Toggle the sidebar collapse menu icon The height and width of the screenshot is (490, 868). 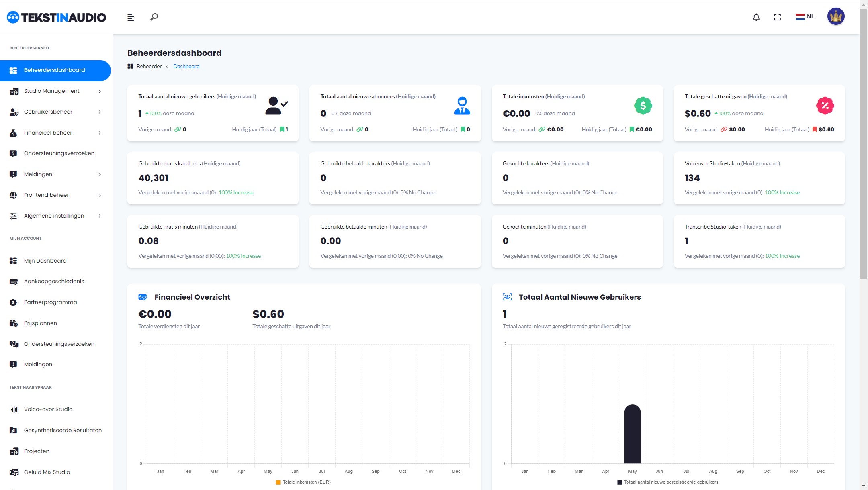pyautogui.click(x=131, y=18)
